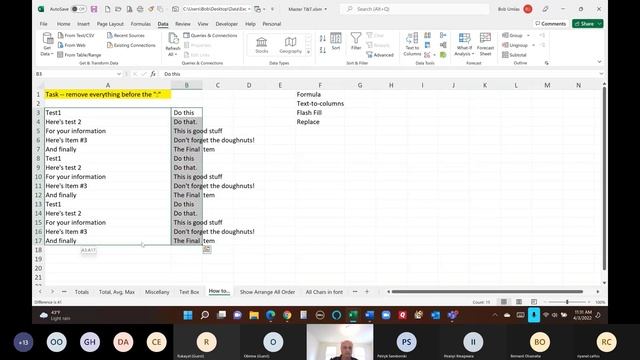Open the Ungroup dropdown arrow
The width and height of the screenshot is (640, 360).
(533, 45)
